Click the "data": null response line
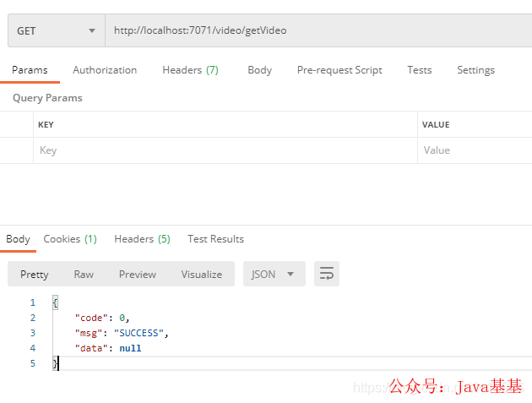 pos(108,348)
